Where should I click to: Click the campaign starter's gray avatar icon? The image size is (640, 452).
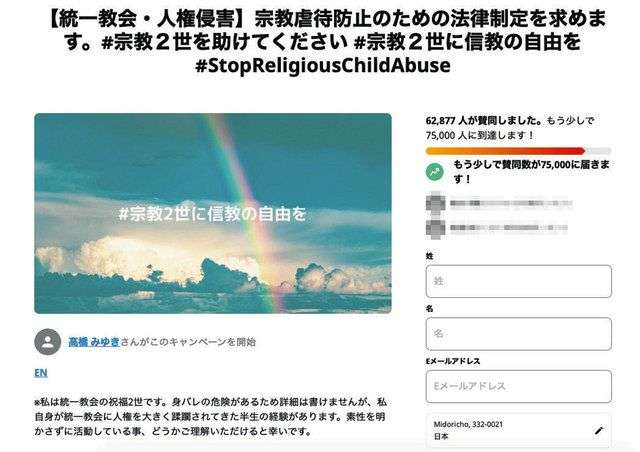click(48, 342)
